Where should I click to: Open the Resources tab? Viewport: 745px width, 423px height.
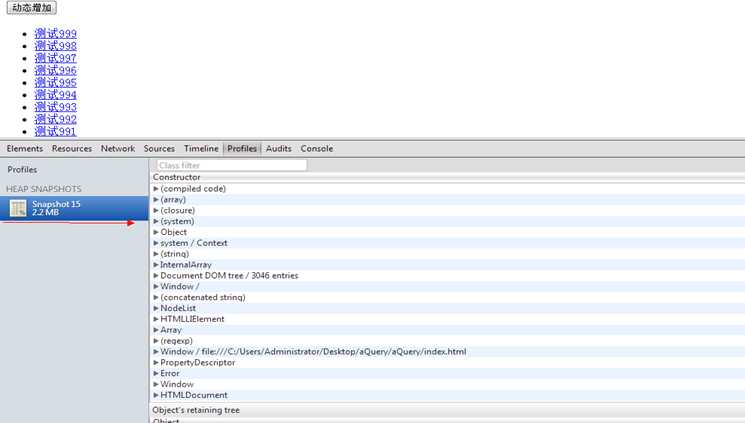click(x=72, y=149)
